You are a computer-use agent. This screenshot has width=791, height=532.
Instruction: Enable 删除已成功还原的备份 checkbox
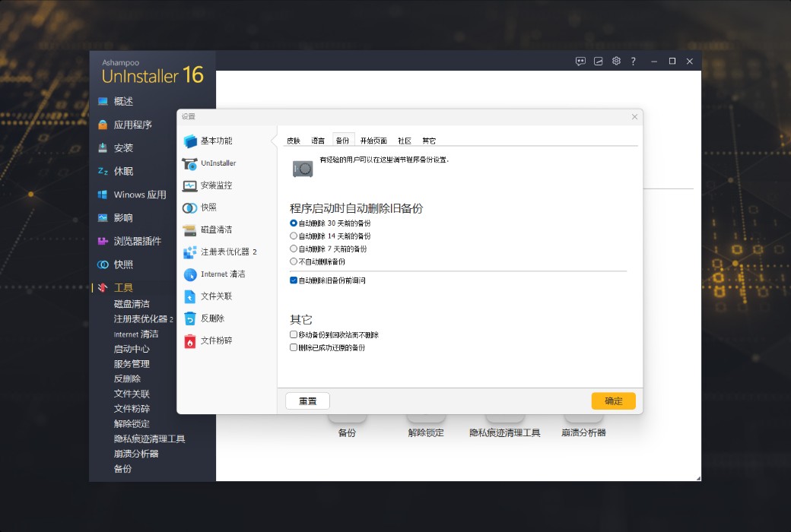[294, 347]
